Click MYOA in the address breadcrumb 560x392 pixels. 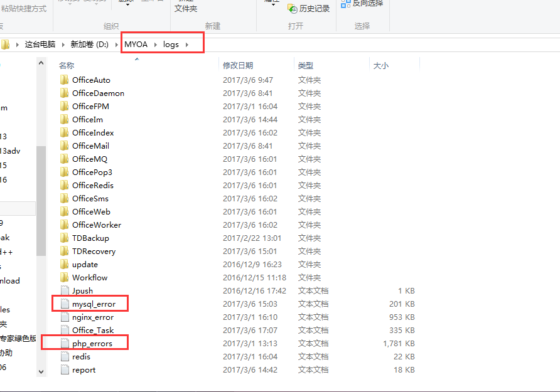135,45
